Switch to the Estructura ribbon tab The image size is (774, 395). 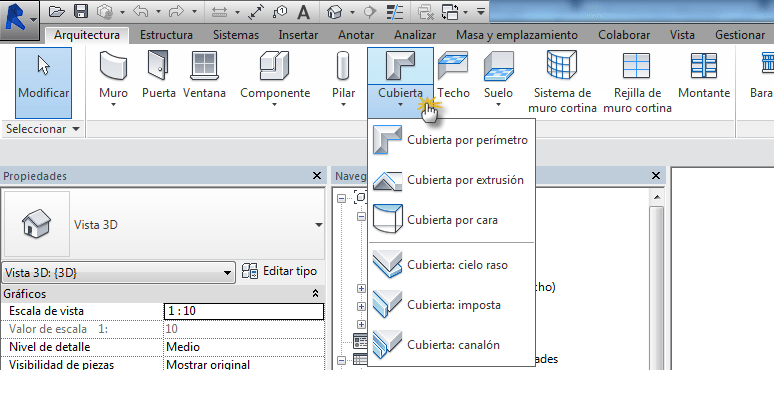coord(166,35)
